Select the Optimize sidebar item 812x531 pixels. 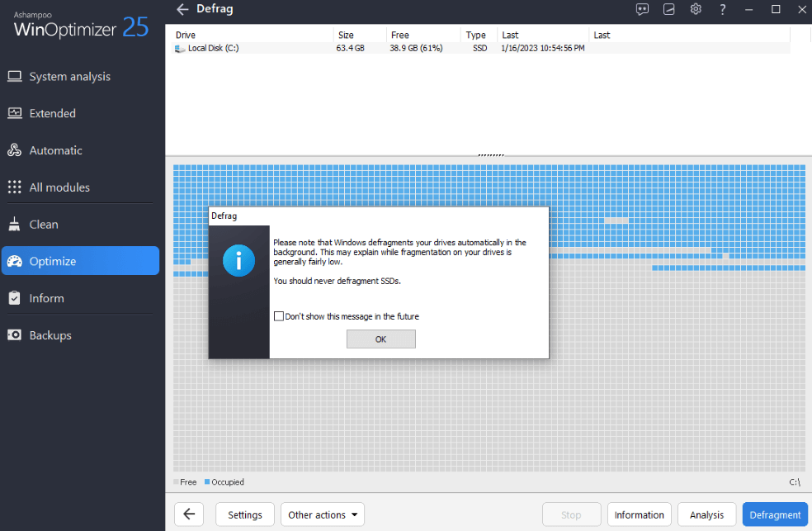pos(80,261)
